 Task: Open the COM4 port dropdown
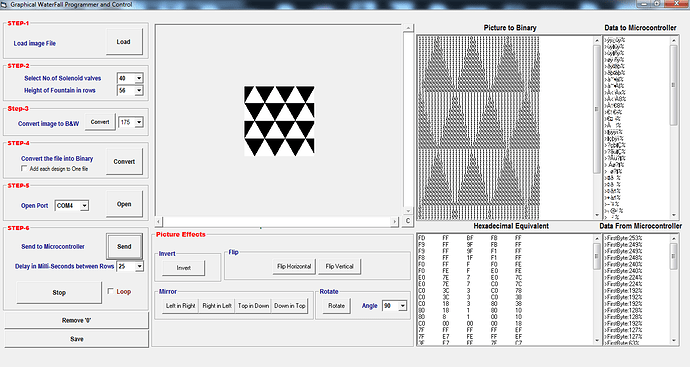(x=84, y=206)
